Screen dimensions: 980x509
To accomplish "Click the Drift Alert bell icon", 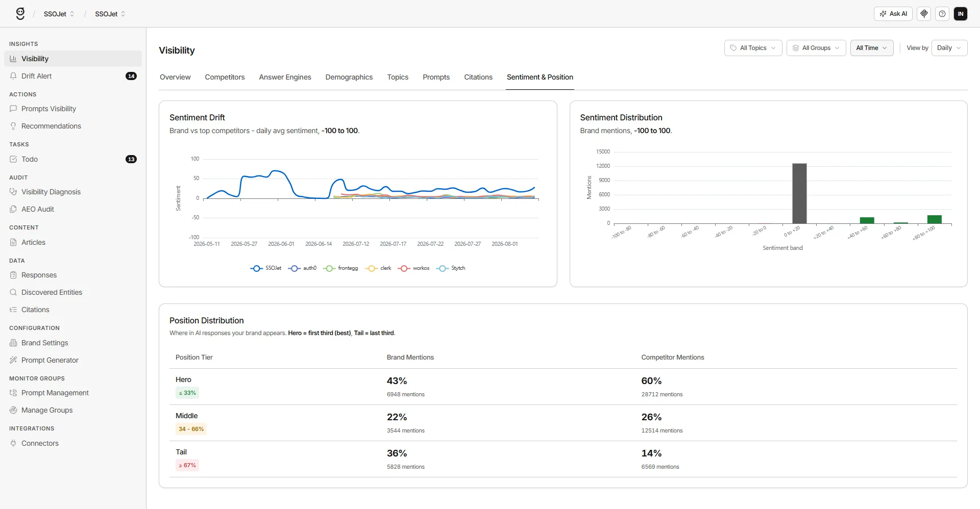I will coord(13,76).
